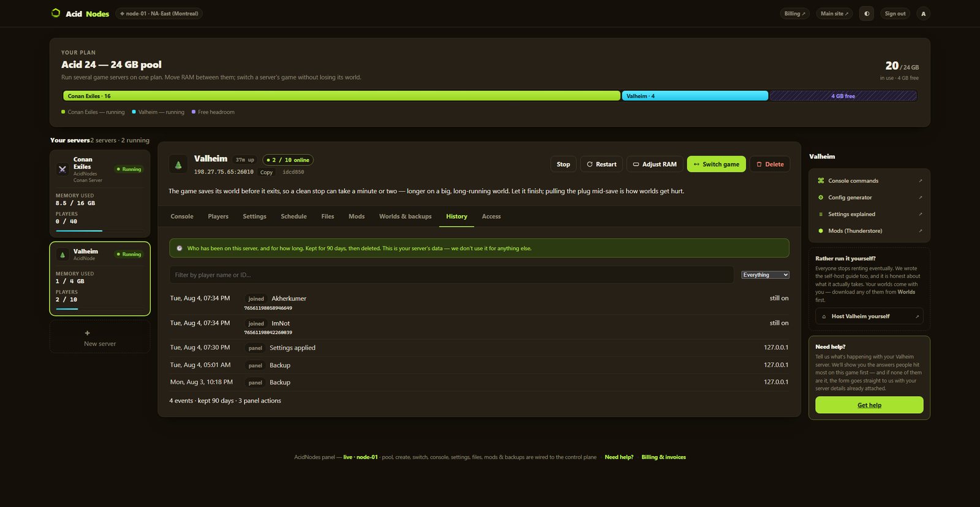Click the Steam ID 76561198058946649
The width and height of the screenshot is (980, 507).
[x=268, y=308]
